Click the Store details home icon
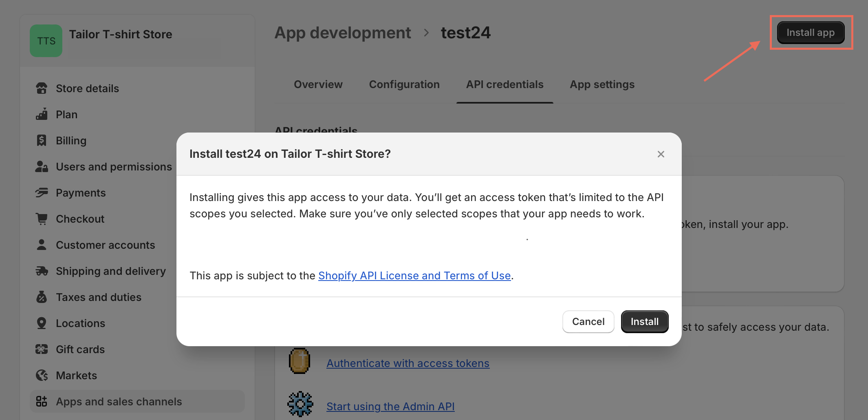 click(x=42, y=88)
